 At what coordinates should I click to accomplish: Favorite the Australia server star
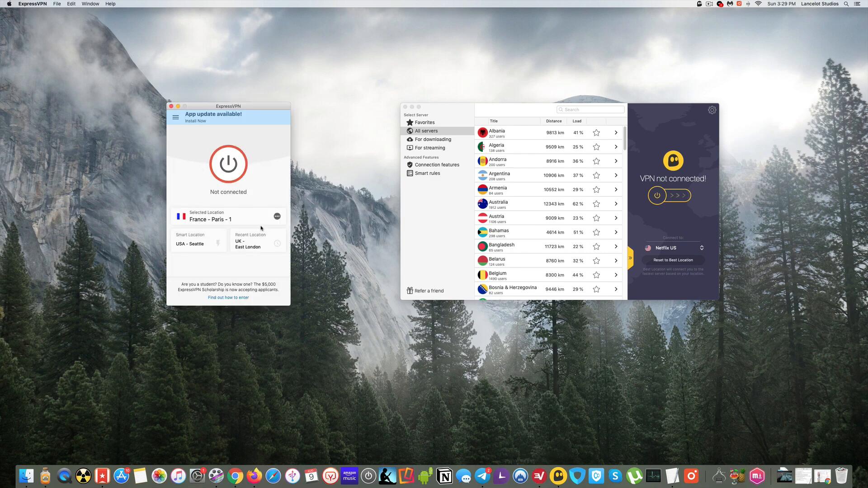(596, 204)
